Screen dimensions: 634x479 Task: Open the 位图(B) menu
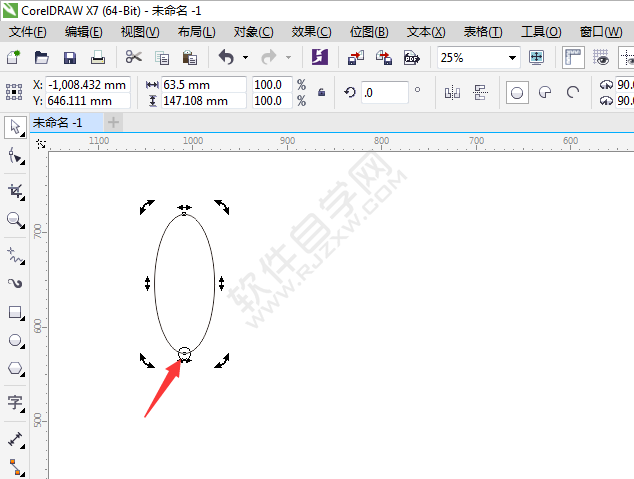pos(369,32)
